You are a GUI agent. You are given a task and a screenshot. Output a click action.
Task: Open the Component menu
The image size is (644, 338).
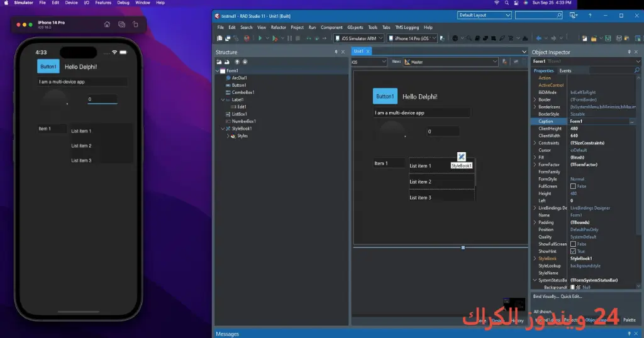[x=331, y=28]
